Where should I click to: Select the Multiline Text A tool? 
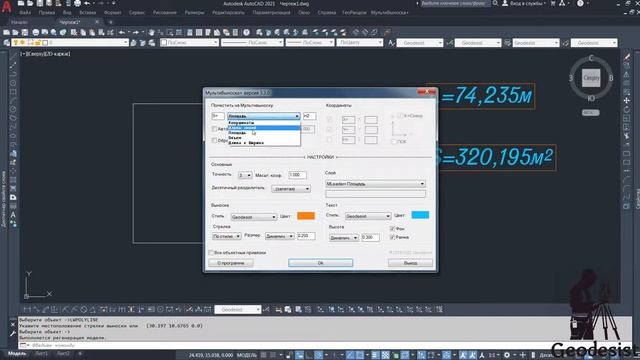point(13,215)
